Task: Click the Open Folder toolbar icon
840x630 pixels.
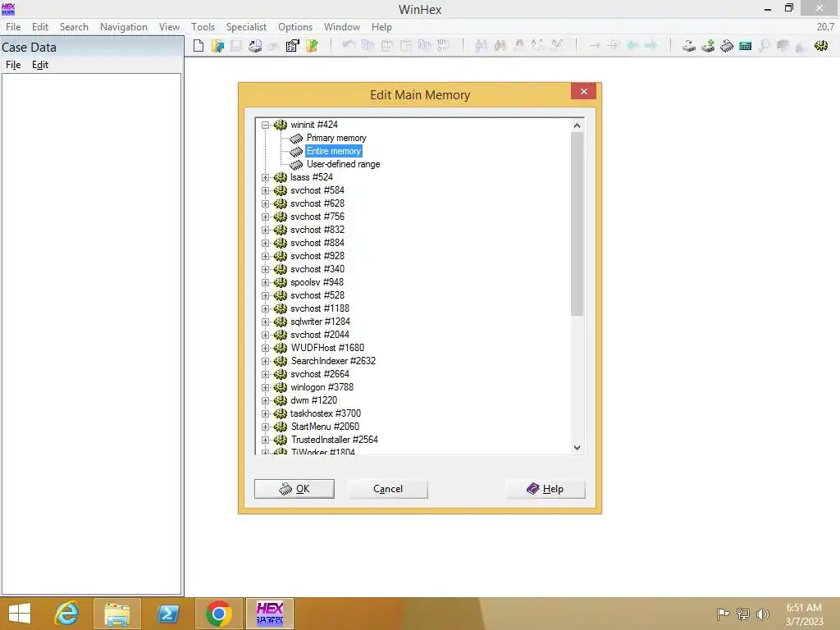Action: [312, 46]
